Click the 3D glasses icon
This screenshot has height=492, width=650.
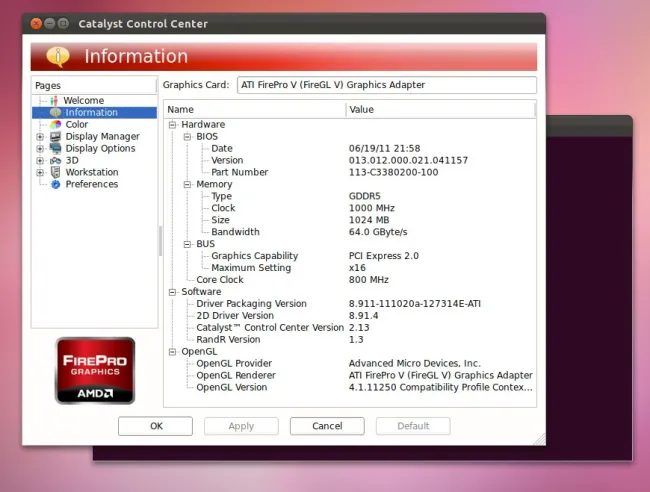coord(56,161)
